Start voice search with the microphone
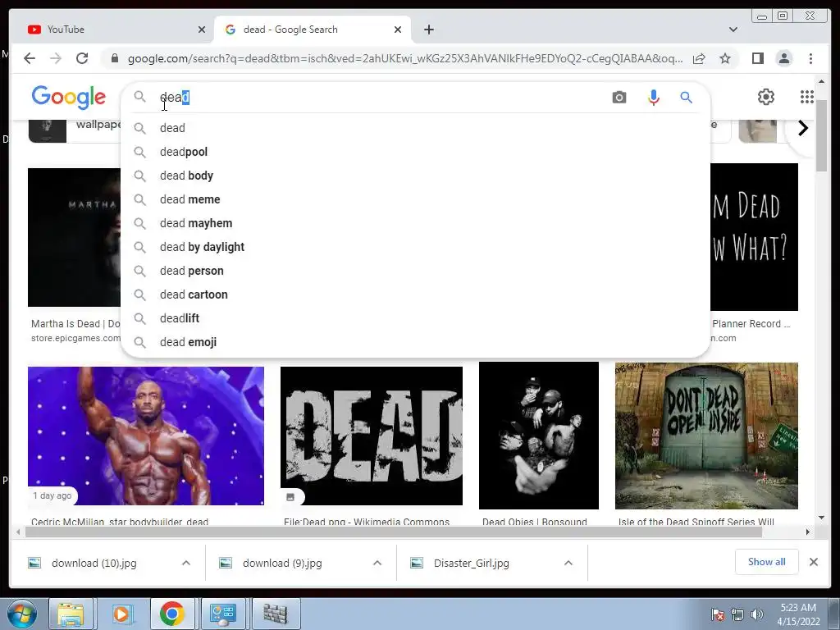 (653, 98)
